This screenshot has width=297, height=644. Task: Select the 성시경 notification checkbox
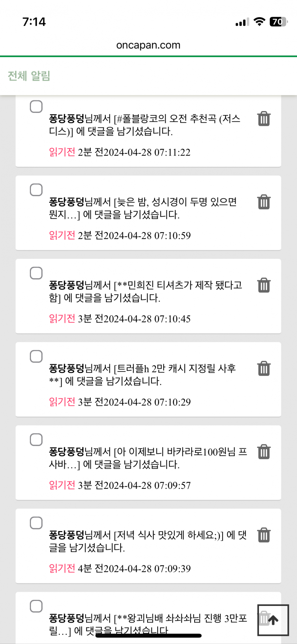pyautogui.click(x=36, y=190)
